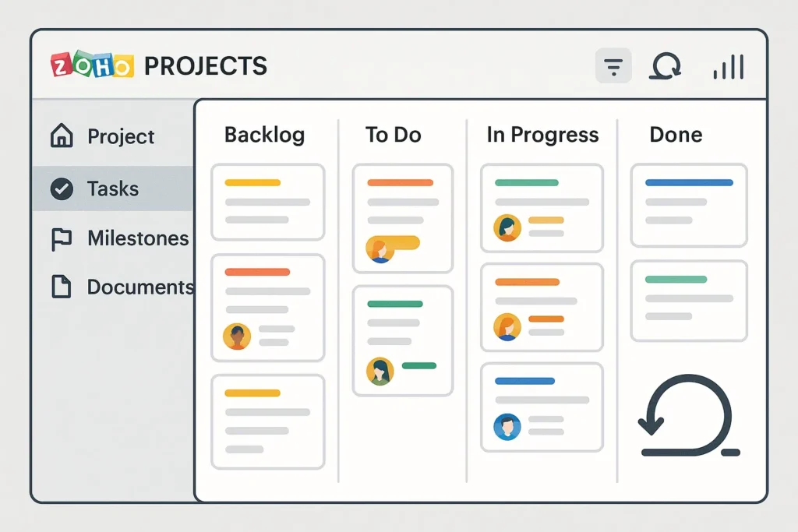This screenshot has height=532, width=798.
Task: Click the refresh icon in header
Action: coord(665,67)
